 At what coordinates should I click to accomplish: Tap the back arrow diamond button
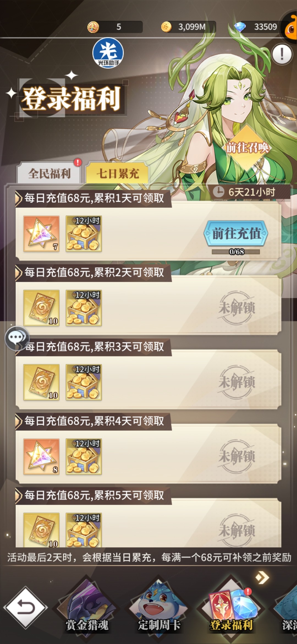tap(25, 607)
